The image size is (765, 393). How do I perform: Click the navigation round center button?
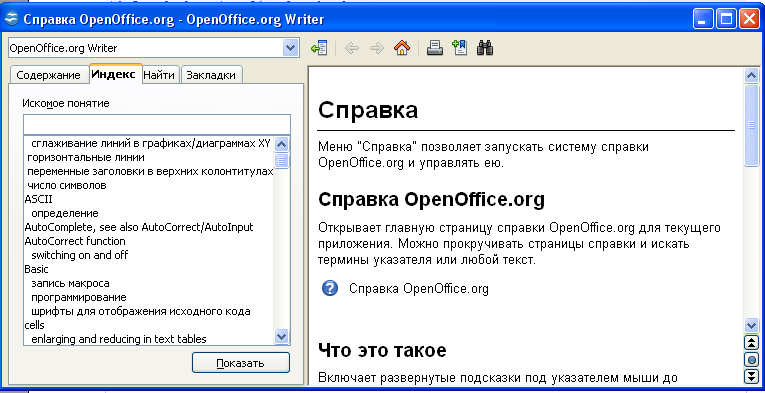[x=751, y=360]
